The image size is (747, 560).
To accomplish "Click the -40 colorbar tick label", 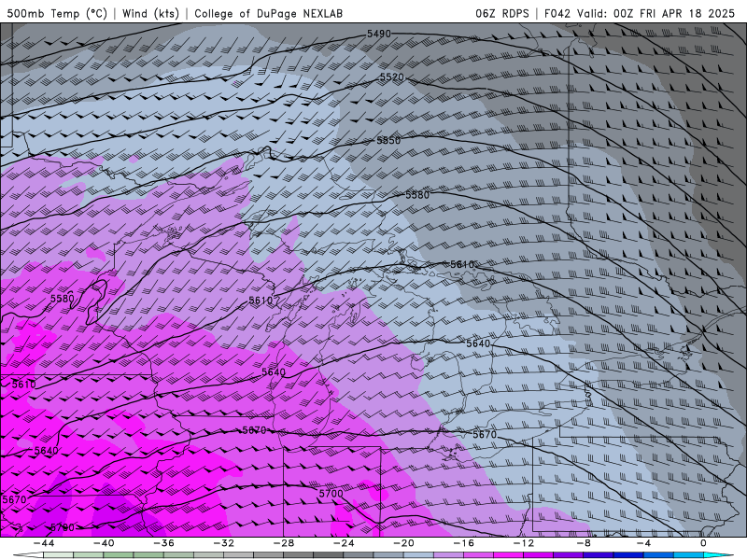I will [104, 543].
